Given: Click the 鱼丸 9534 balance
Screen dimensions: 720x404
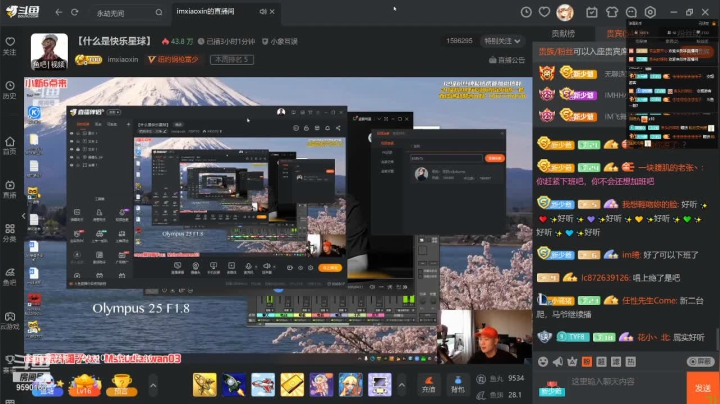Looking at the screenshot, I should [x=501, y=379].
